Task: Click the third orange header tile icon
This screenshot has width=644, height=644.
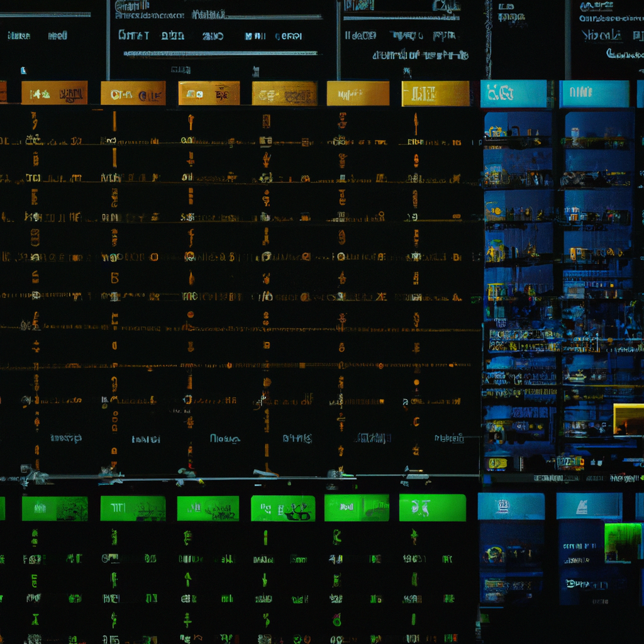Action: tap(208, 94)
